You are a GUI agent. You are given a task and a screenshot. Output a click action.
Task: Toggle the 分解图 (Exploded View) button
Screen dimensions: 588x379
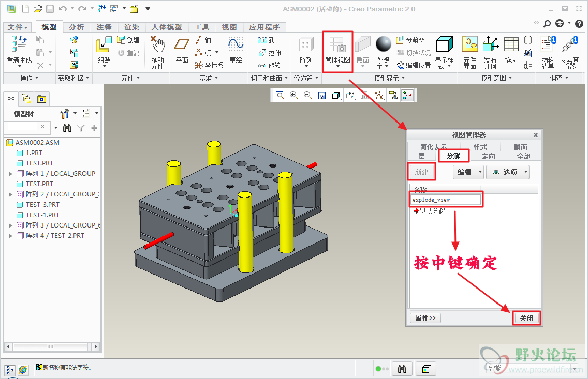[410, 40]
